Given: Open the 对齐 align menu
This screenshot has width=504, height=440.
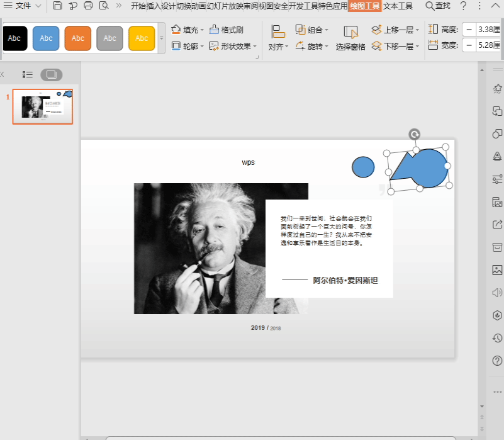Looking at the screenshot, I should [278, 38].
